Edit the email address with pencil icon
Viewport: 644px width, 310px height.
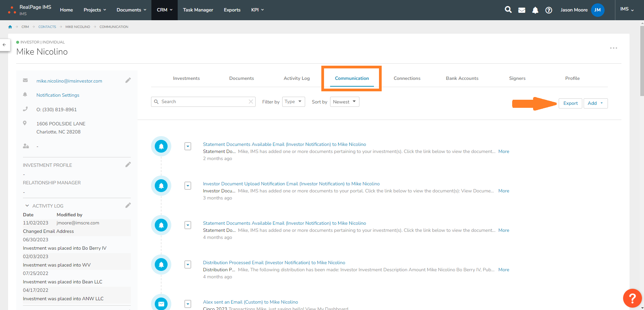click(128, 80)
